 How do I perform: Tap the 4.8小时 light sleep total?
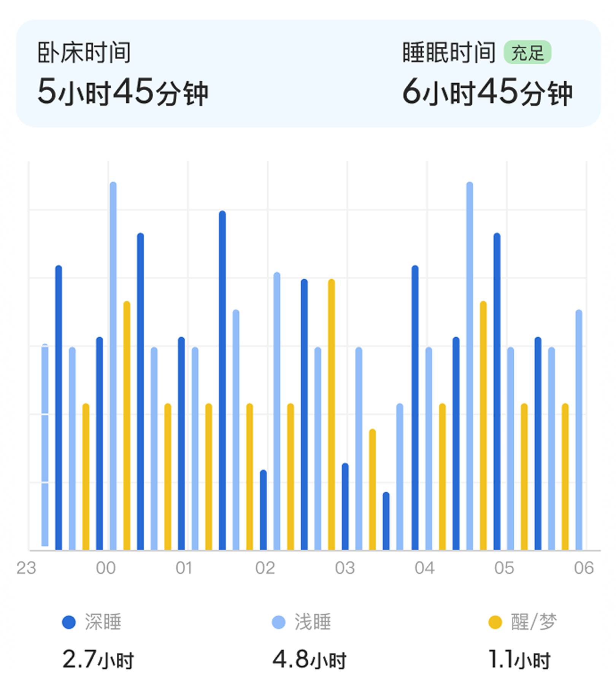tap(310, 659)
